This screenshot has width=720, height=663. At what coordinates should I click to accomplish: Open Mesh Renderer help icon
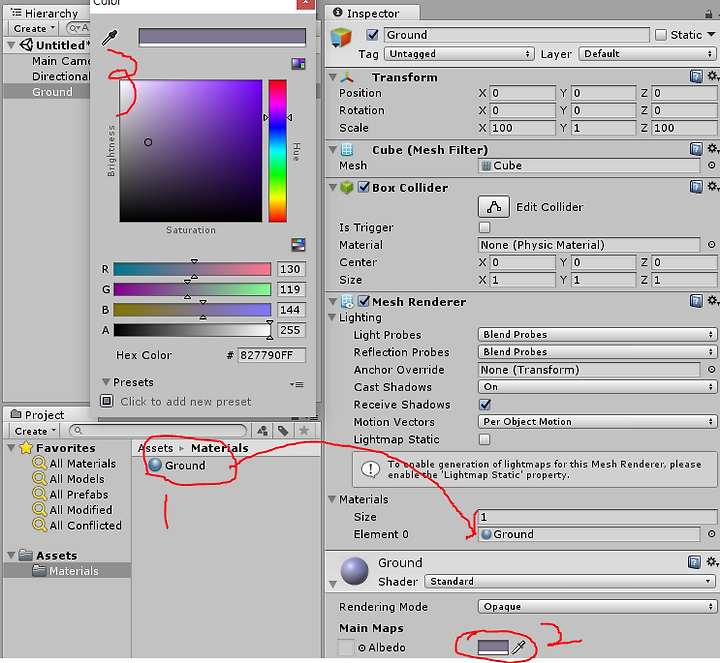[696, 301]
